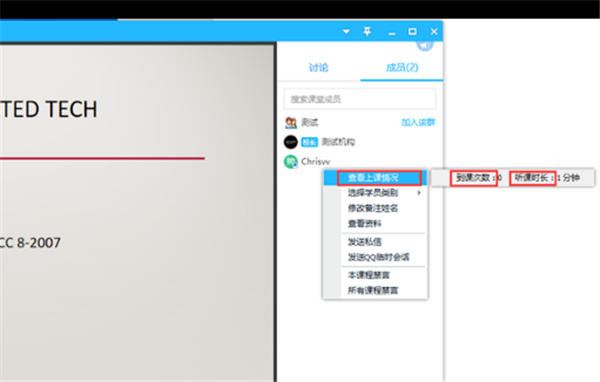Screen dimensions: 600x382
Task: Click the 校长 badge beside 测试机构
Action: [x=309, y=142]
